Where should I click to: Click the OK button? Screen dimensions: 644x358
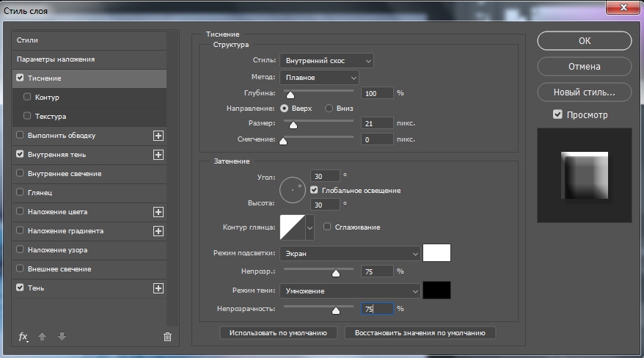[x=584, y=41]
